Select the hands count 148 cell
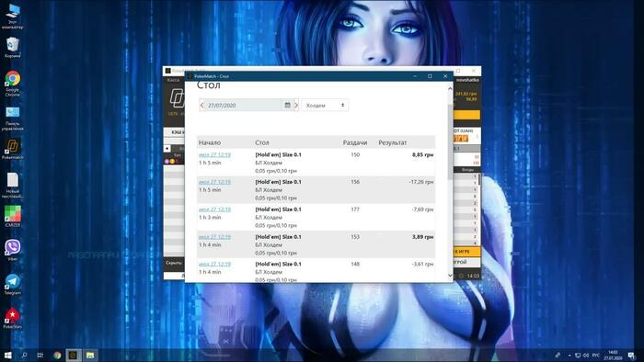 pyautogui.click(x=355, y=264)
